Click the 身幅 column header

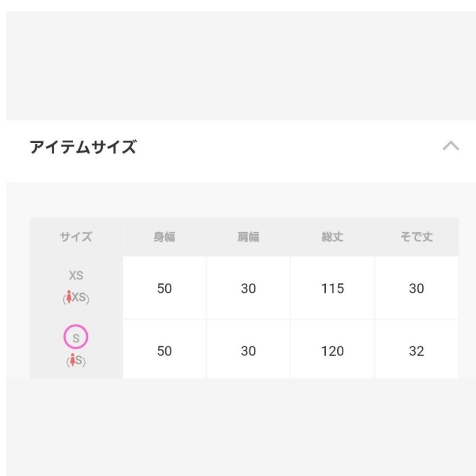(164, 237)
